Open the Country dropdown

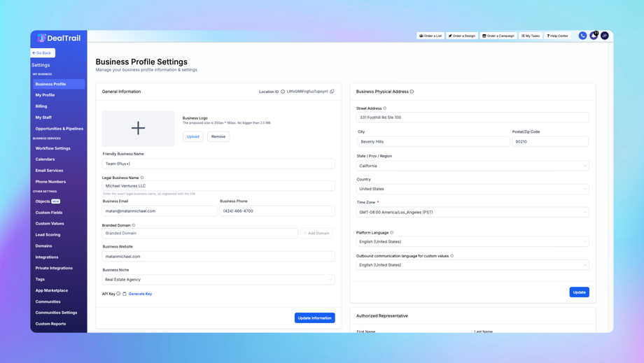(x=472, y=189)
